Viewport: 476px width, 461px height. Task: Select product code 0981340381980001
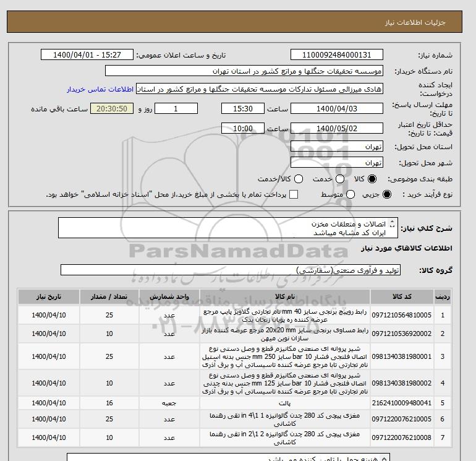[402, 356]
